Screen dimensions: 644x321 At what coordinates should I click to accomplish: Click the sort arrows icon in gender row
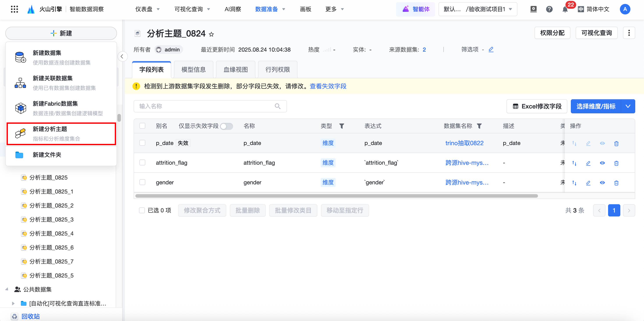click(574, 183)
